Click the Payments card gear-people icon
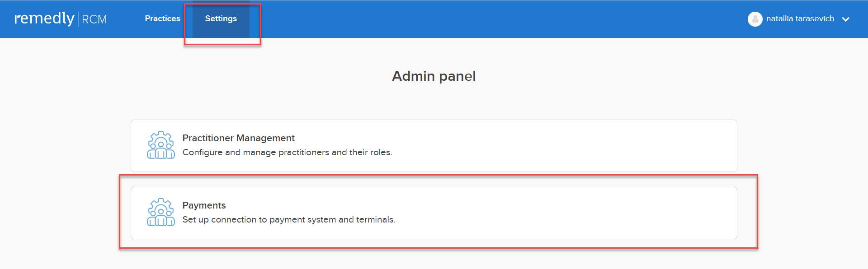This screenshot has height=269, width=868. (161, 212)
